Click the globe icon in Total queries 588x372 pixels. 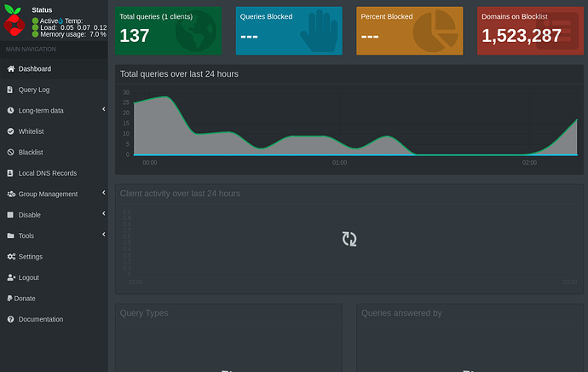(195, 32)
